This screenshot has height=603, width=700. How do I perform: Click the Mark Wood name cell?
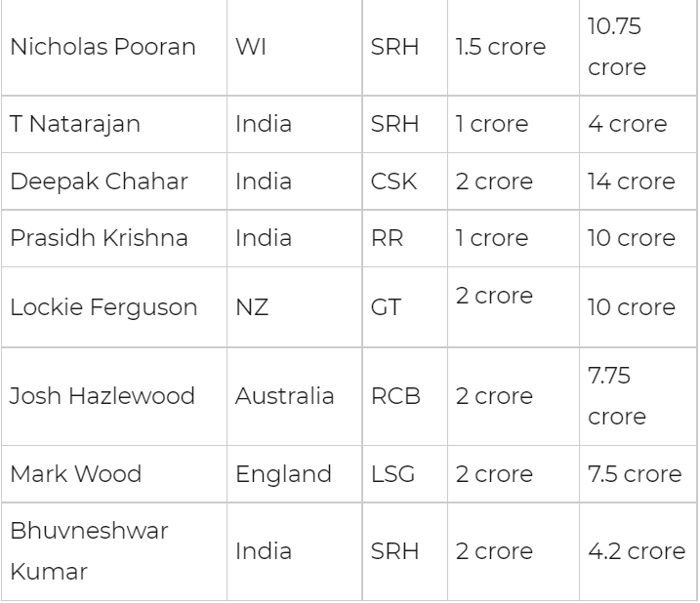click(75, 474)
